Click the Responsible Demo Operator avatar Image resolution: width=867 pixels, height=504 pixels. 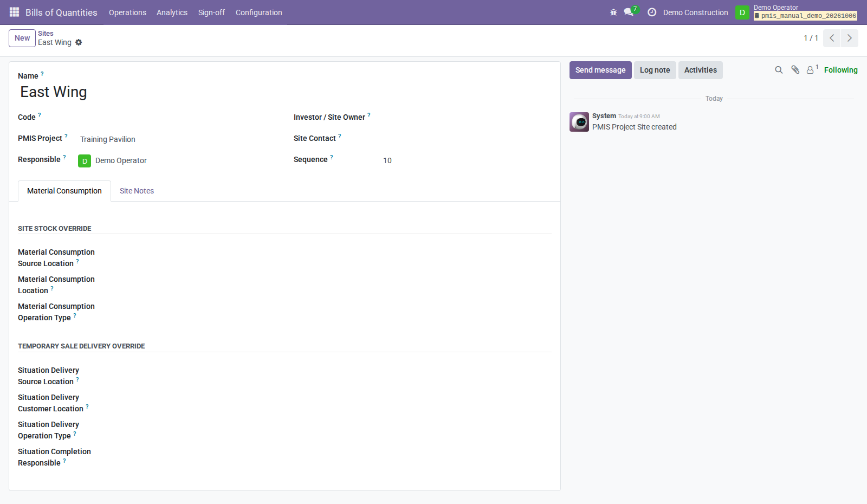(85, 161)
